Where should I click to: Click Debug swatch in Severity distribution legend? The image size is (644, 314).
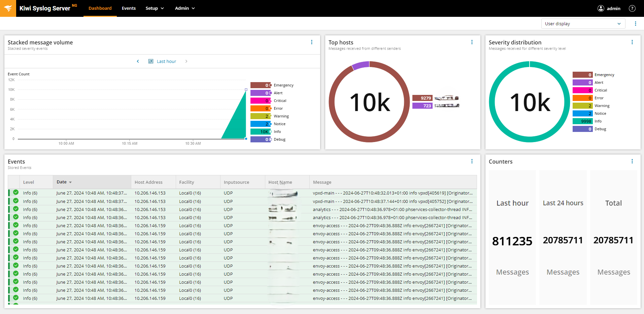582,129
